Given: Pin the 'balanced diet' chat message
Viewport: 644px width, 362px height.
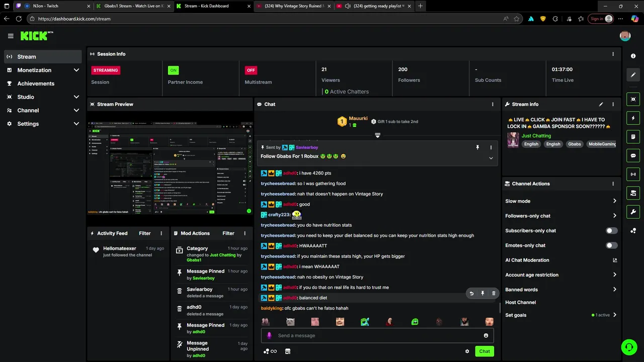Looking at the screenshot, I should 482,293.
